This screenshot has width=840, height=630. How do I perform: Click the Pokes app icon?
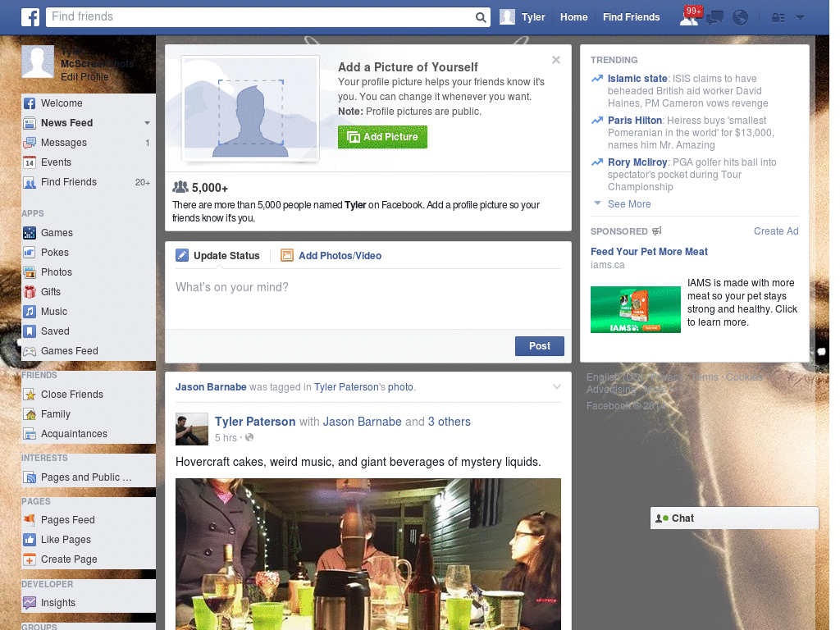(30, 253)
